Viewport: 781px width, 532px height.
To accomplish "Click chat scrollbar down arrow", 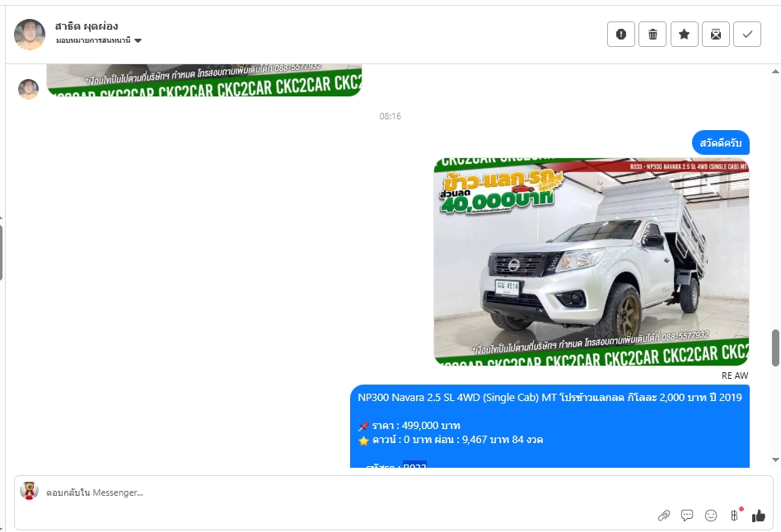I will tap(775, 460).
